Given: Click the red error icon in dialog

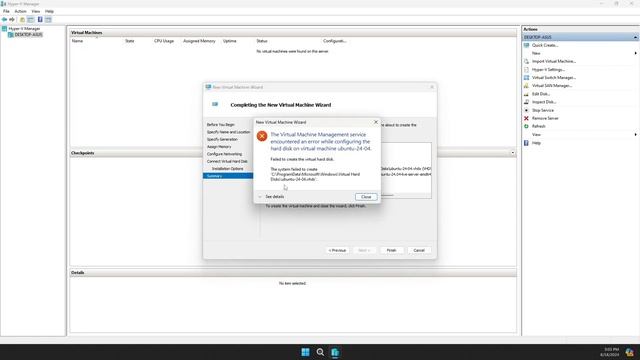Looking at the screenshot, I should tap(262, 136).
